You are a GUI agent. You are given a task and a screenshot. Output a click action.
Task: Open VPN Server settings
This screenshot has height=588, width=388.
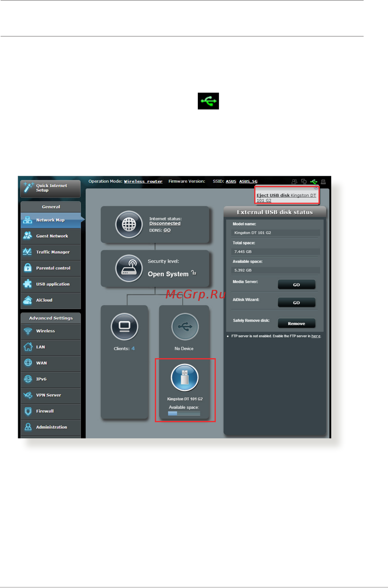[x=51, y=395]
